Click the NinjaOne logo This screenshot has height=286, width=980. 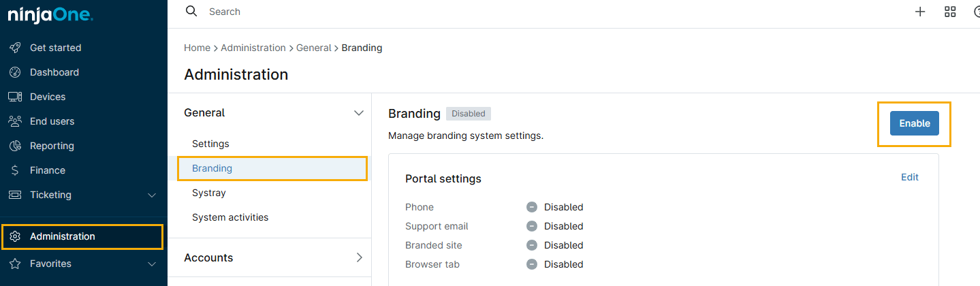(50, 14)
